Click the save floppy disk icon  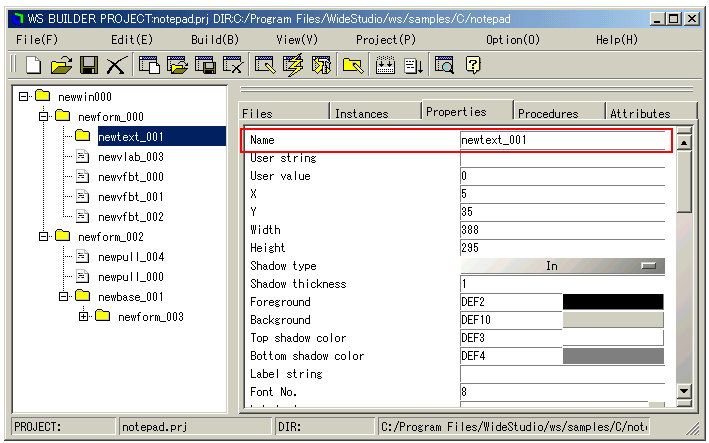tap(88, 65)
